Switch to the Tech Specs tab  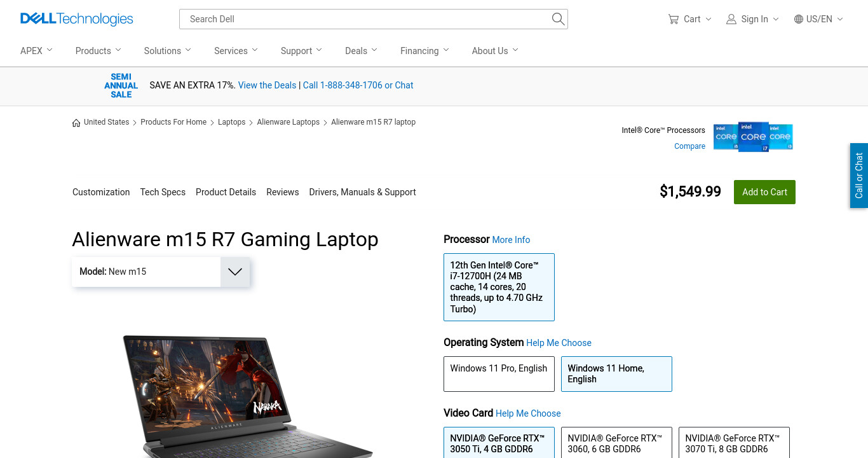point(163,192)
